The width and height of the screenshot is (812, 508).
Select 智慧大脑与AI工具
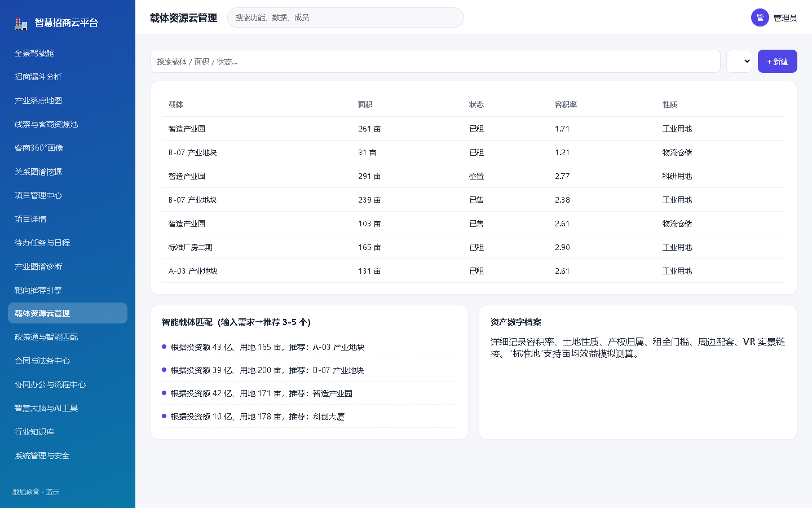tap(68, 408)
